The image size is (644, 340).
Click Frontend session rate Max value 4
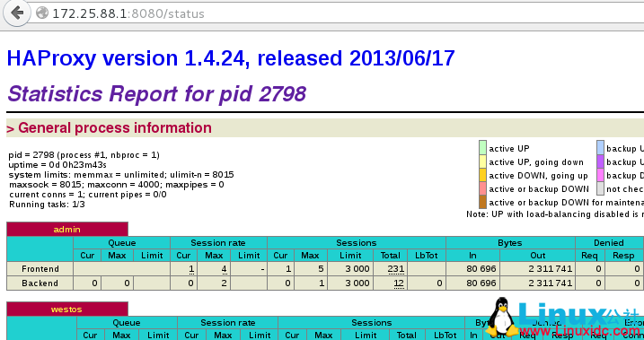[x=224, y=269]
